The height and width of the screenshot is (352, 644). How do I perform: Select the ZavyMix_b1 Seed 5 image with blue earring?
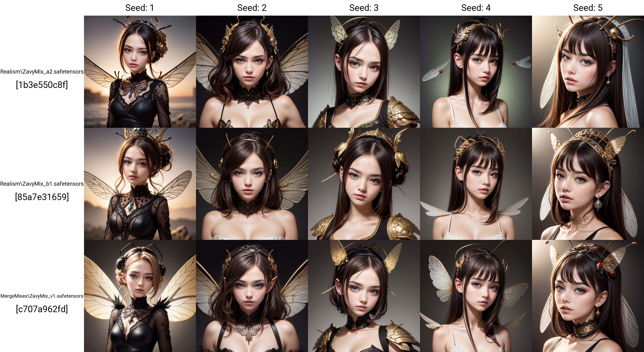pos(588,184)
